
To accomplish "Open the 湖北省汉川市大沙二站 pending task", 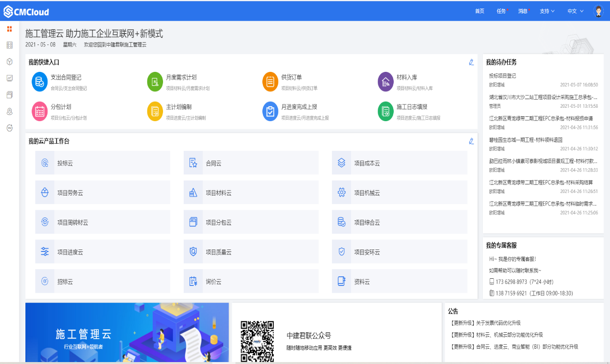I will pos(543,97).
